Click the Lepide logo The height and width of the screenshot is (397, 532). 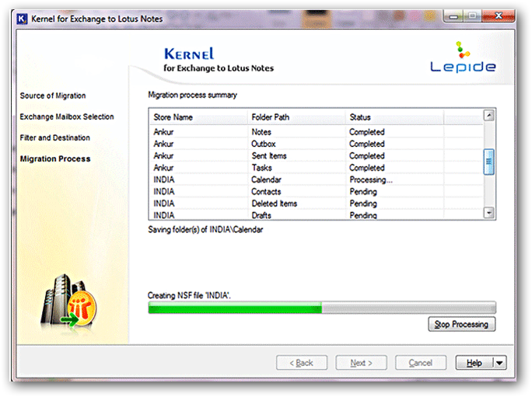463,57
